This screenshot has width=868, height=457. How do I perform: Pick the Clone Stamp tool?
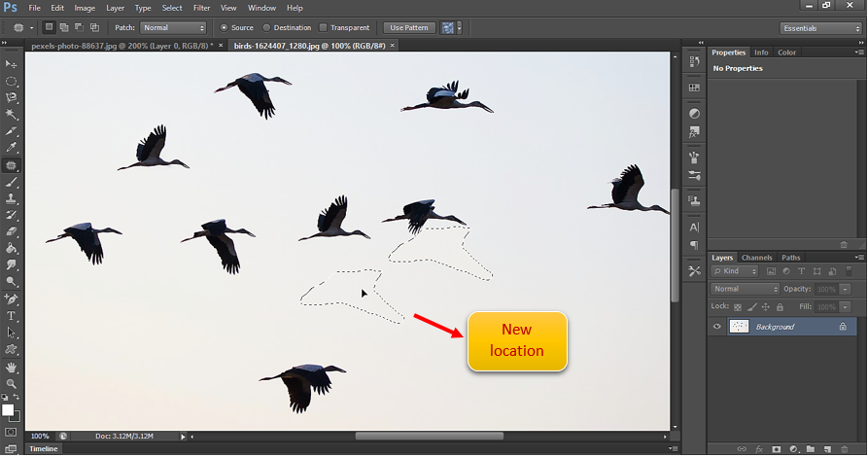coord(12,197)
